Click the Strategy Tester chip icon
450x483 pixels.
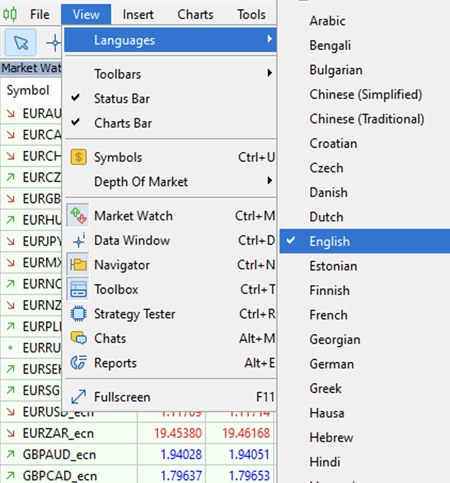(79, 314)
